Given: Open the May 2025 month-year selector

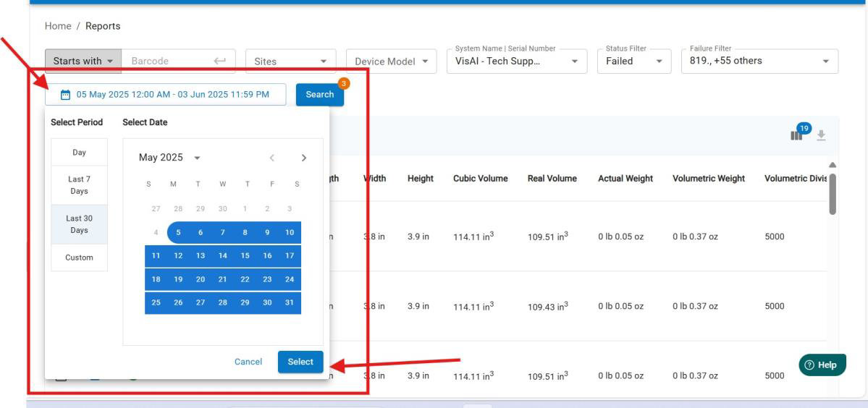Looking at the screenshot, I should coord(169,158).
